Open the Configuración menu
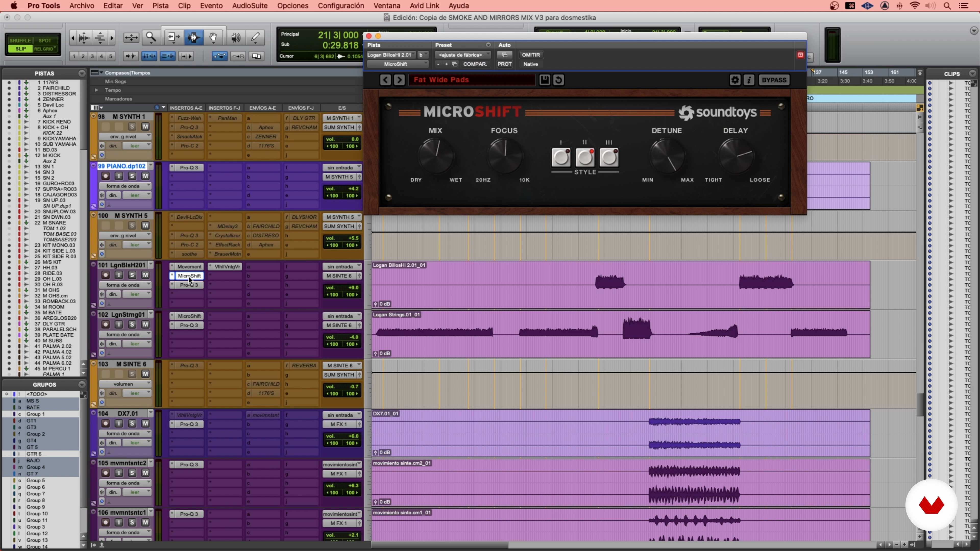 341,6
